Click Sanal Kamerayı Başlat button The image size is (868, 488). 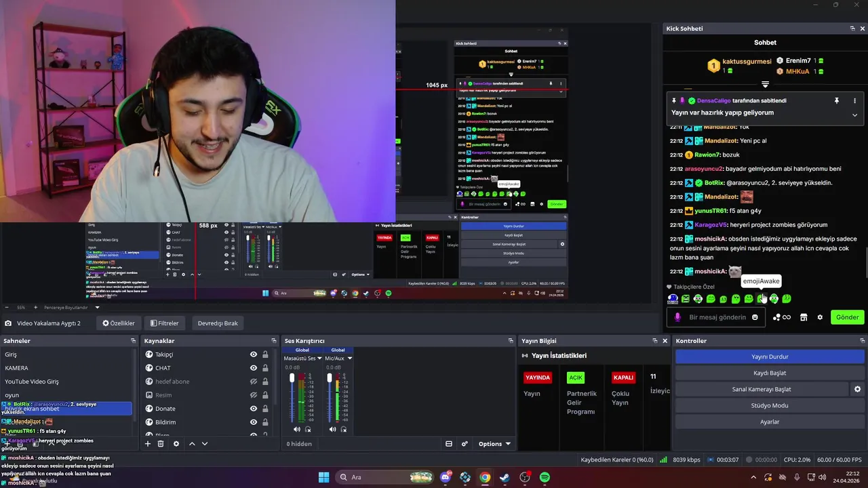(762, 389)
